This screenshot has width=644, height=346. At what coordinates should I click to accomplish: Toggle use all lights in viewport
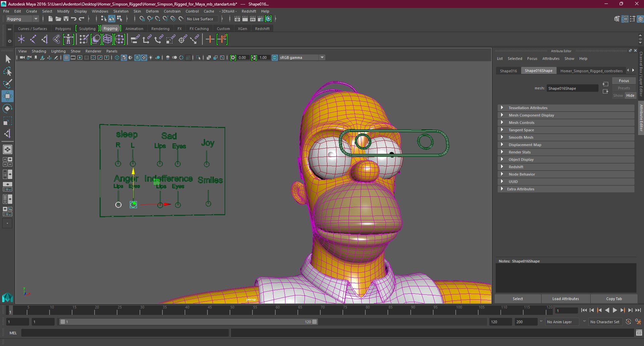pyautogui.click(x=151, y=58)
